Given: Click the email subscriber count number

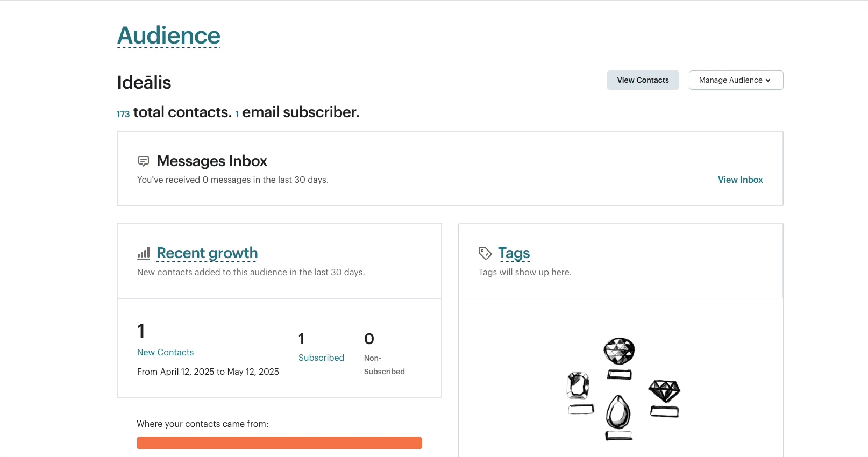Looking at the screenshot, I should (237, 114).
